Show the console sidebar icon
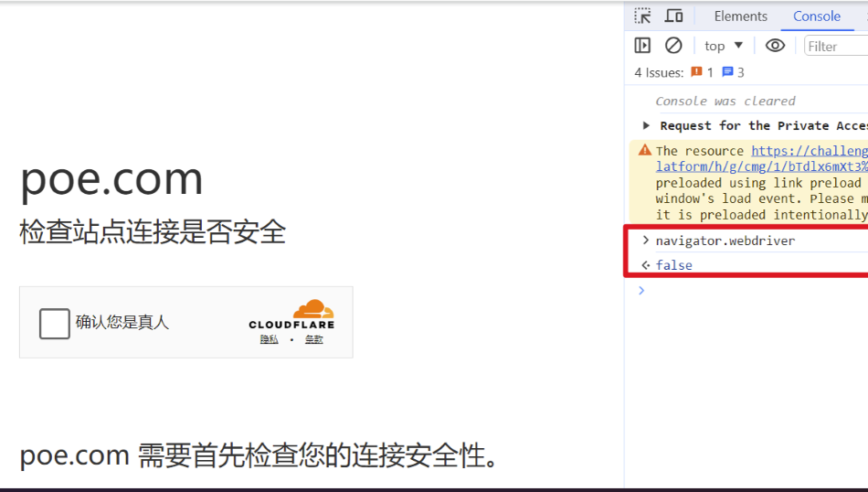The image size is (868, 492). point(642,46)
